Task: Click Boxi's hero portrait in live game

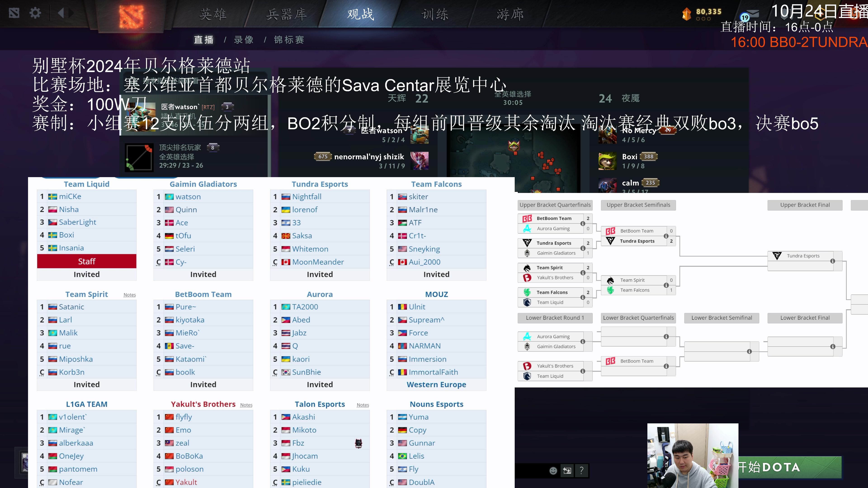Action: pos(608,161)
